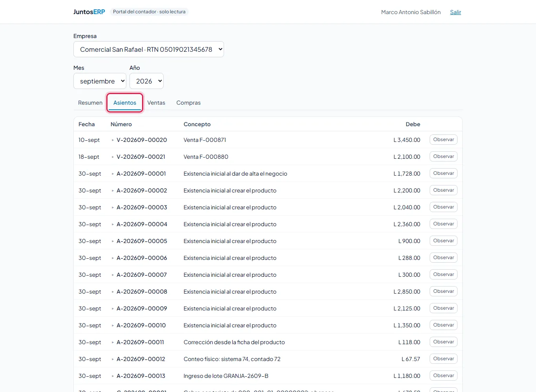Open the Compras tab

point(188,103)
